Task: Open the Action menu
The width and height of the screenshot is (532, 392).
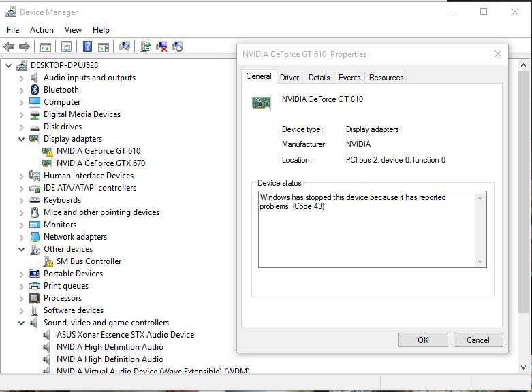Action: [x=42, y=30]
